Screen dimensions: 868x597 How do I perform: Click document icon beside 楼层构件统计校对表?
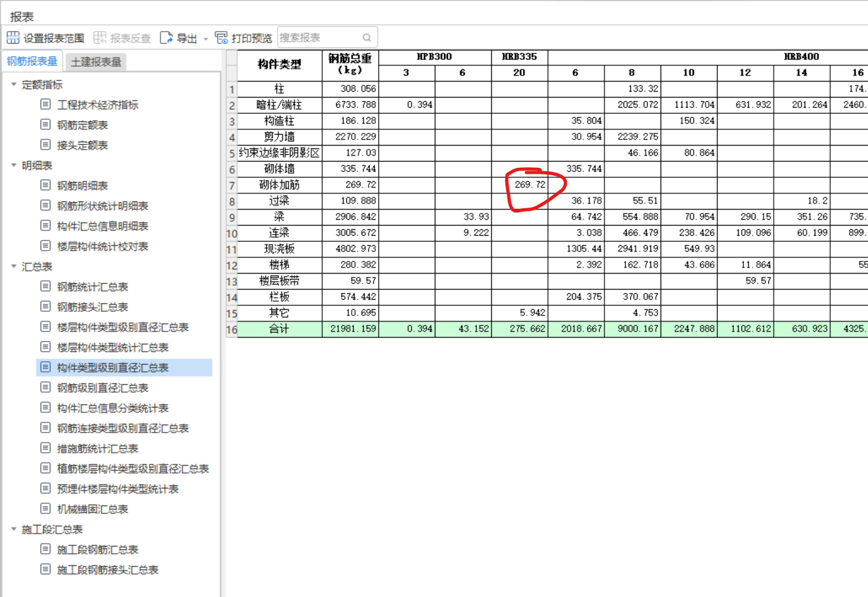coord(46,246)
